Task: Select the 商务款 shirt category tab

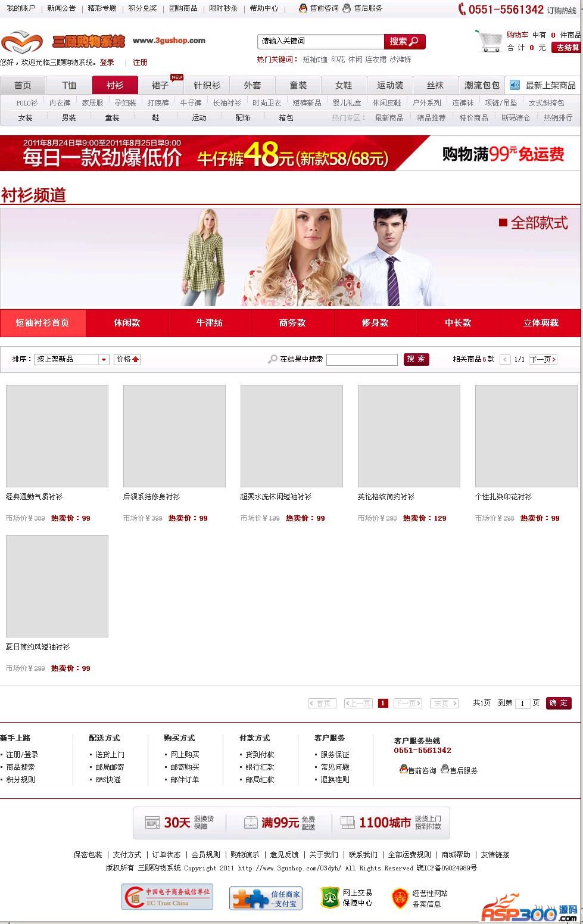Action: [292, 323]
